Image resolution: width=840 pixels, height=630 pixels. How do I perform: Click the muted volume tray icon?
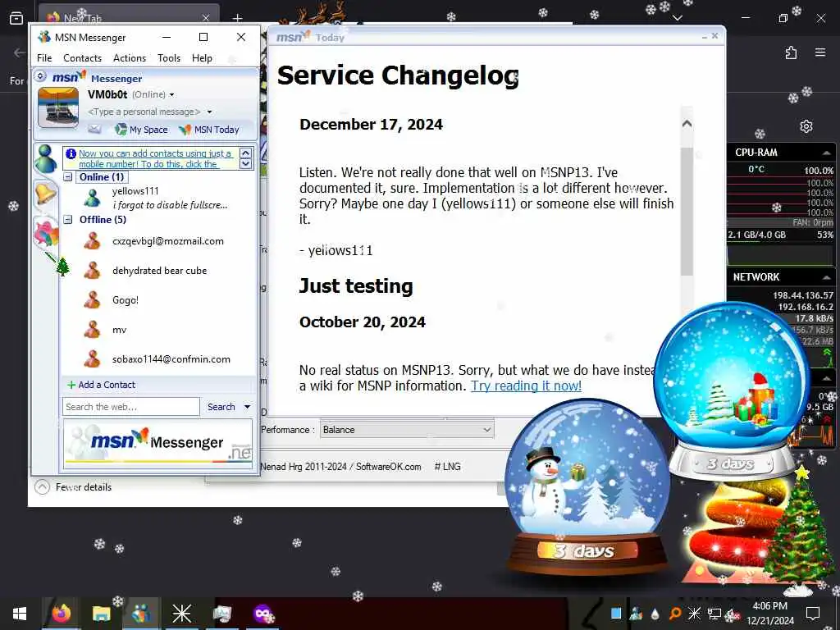[733, 614]
